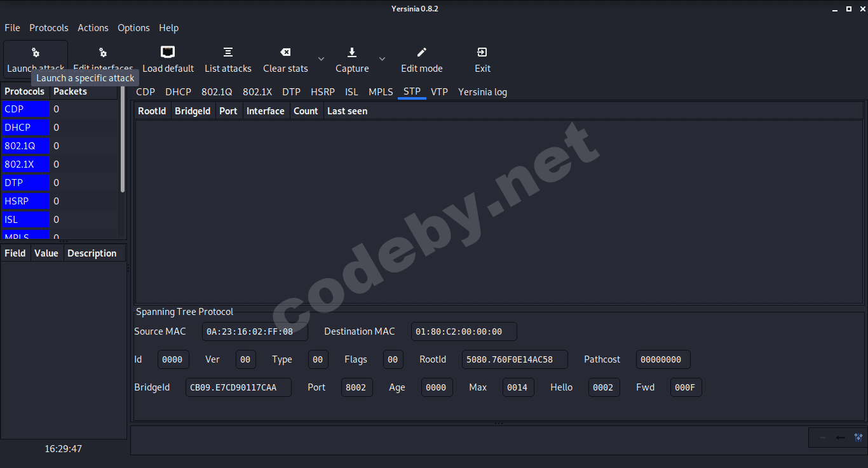Click the Launch attack toolbar button

tap(36, 59)
